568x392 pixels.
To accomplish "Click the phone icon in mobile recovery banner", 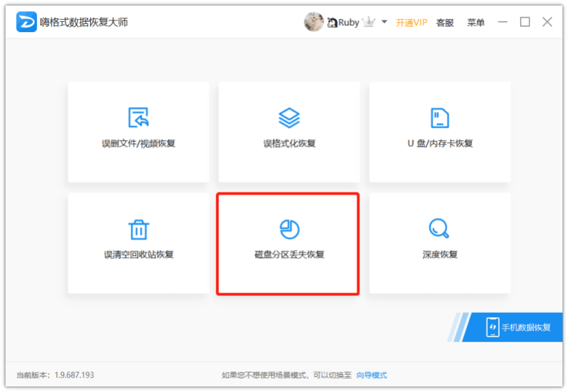I will (493, 327).
